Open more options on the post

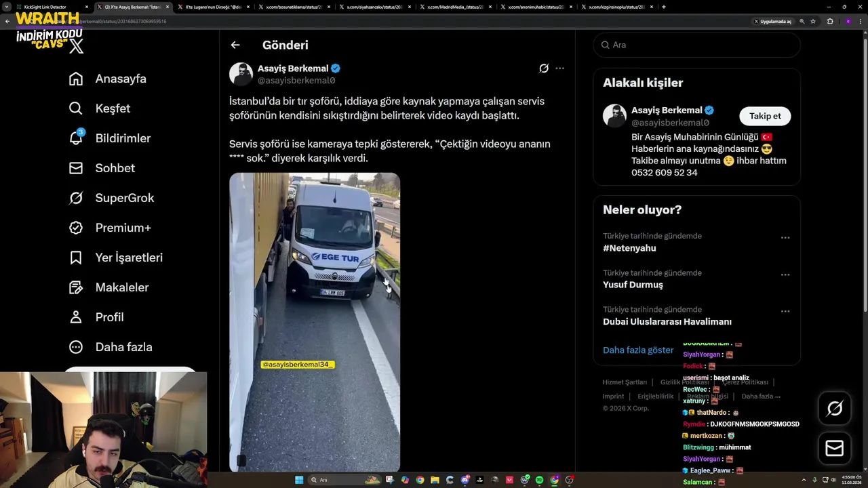559,68
